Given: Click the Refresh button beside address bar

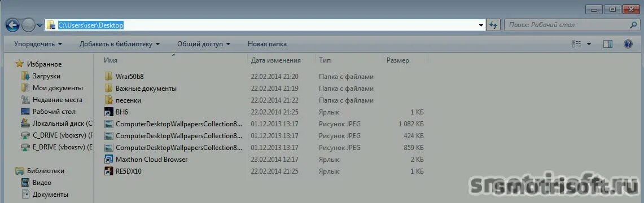Looking at the screenshot, I should [493, 25].
